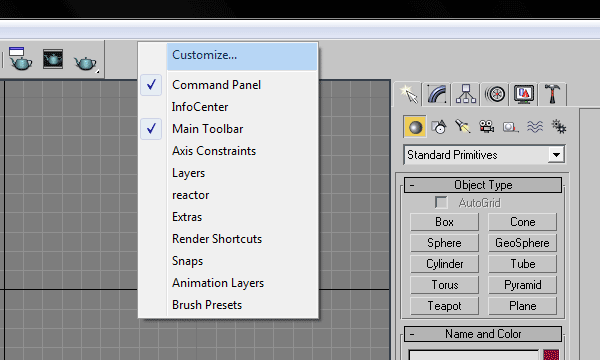Open the Utilities hammer tab
The image size is (600, 360).
[x=552, y=94]
